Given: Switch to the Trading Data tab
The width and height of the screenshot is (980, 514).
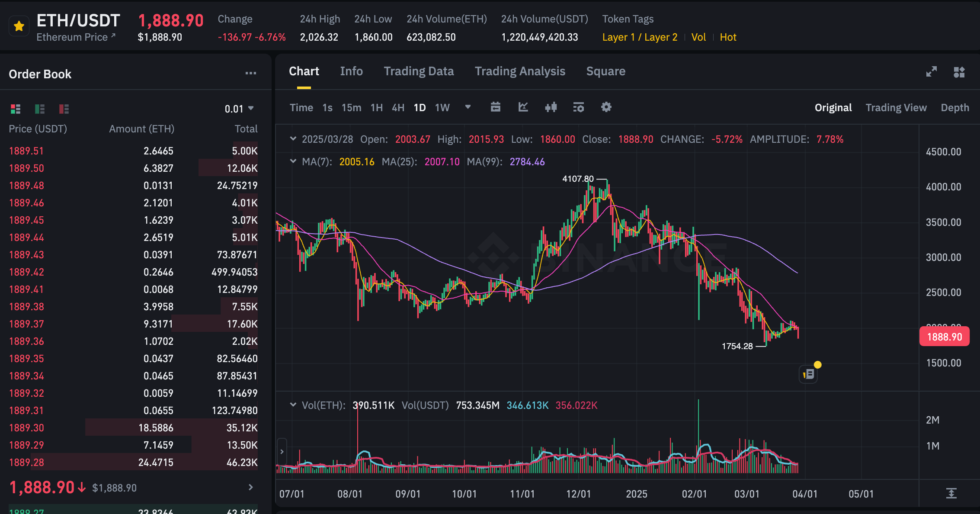Looking at the screenshot, I should click(419, 71).
